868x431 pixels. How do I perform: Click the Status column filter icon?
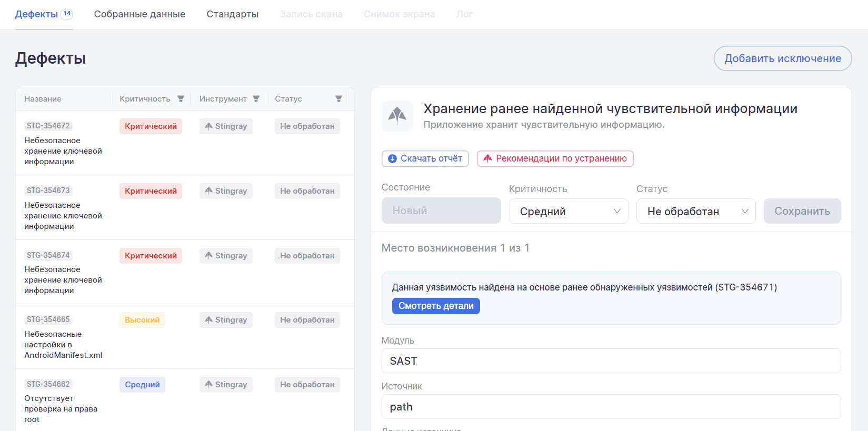(x=338, y=99)
